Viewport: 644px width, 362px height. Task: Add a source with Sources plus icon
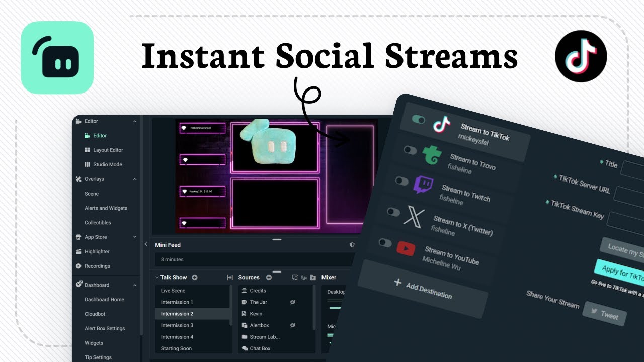pyautogui.click(x=269, y=277)
